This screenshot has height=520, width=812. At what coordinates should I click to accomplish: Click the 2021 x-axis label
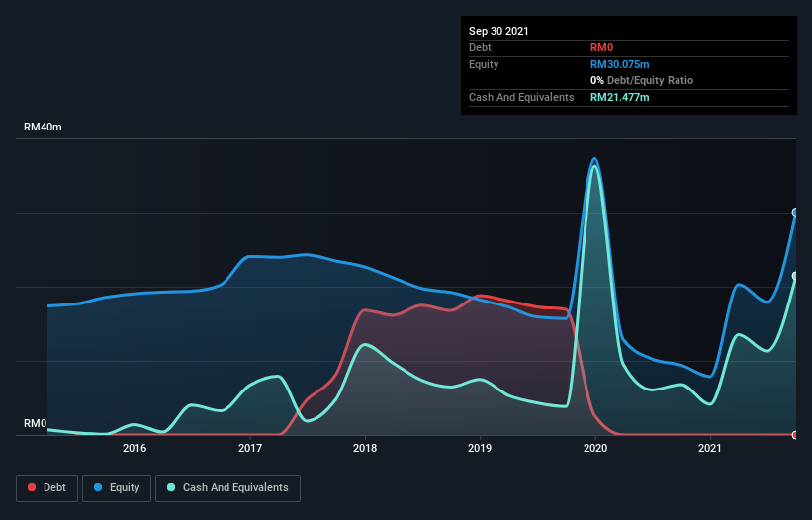point(710,448)
